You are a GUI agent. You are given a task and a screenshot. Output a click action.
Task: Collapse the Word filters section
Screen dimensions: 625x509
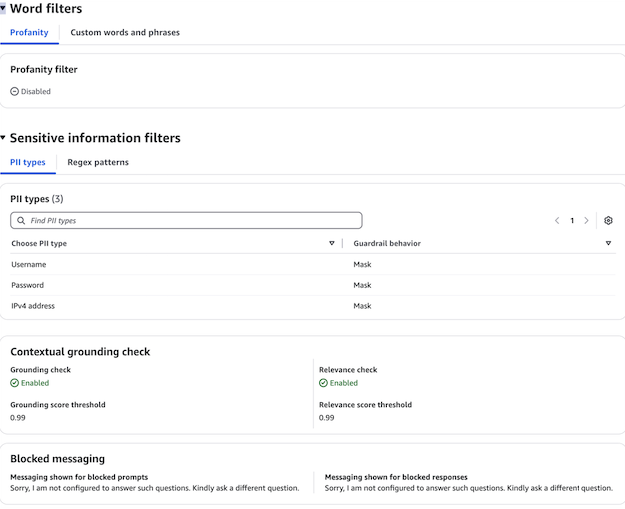3,9
